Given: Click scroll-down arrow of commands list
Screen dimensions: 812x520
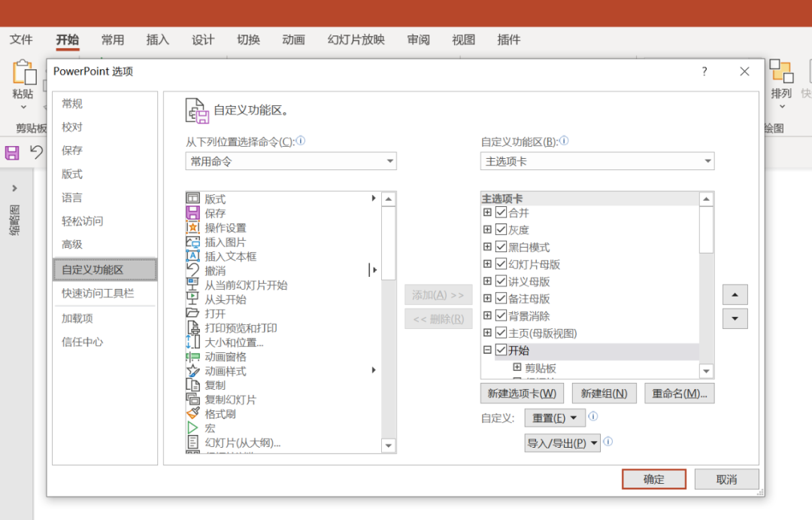Looking at the screenshot, I should click(389, 445).
